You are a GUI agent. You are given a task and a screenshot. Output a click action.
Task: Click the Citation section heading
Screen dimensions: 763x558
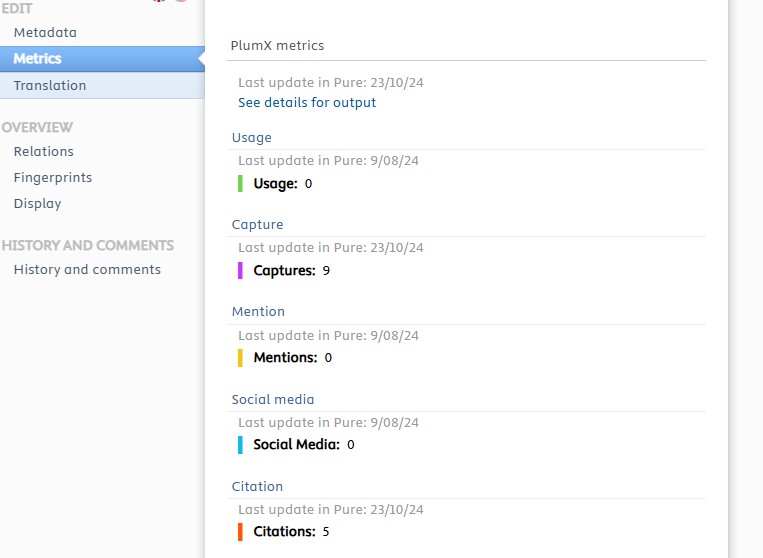(257, 486)
